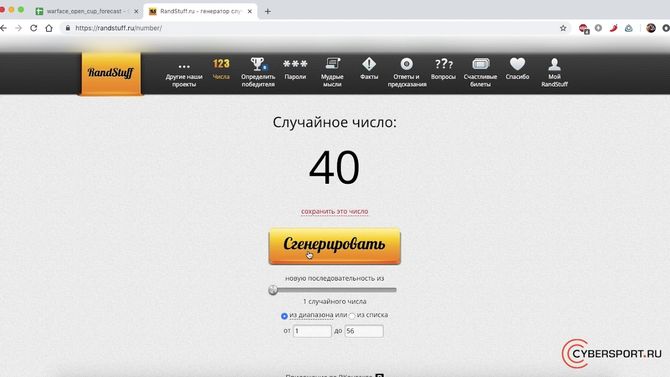Open the Счастливые билеты ticket icon
Viewport: 670px width, 377px height.
pos(480,64)
